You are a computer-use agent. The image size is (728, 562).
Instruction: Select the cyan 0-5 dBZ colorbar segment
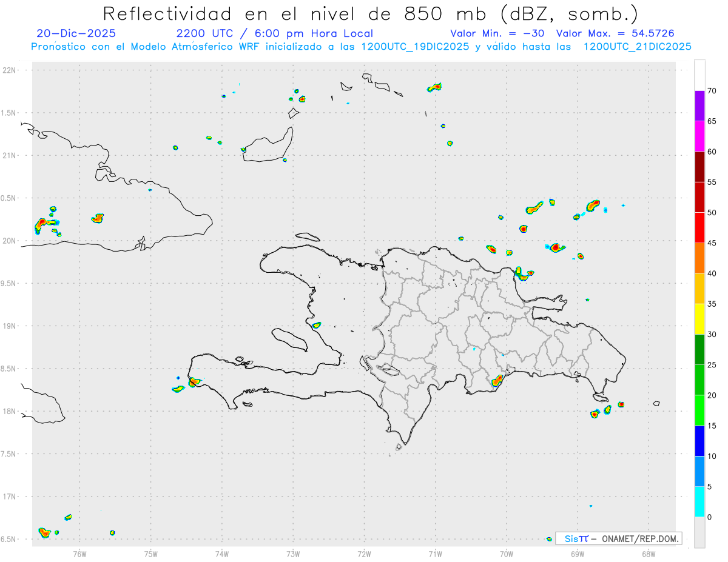point(699,501)
